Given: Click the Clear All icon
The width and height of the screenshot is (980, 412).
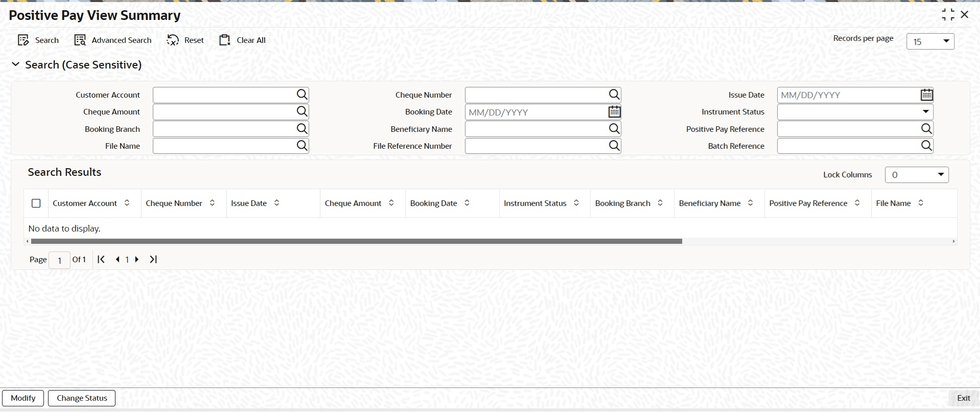Looking at the screenshot, I should pos(225,40).
